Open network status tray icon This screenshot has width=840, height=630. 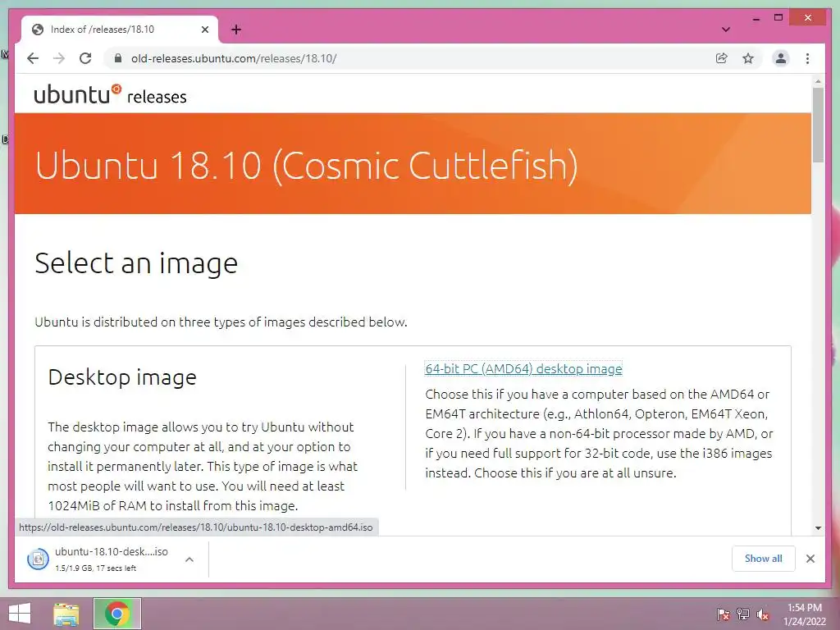pyautogui.click(x=743, y=614)
